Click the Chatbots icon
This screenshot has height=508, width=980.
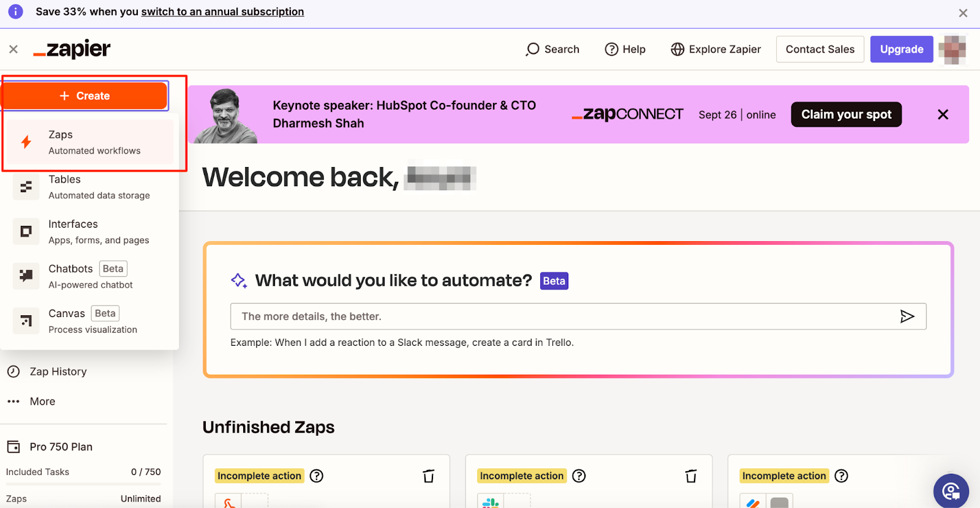pos(26,276)
